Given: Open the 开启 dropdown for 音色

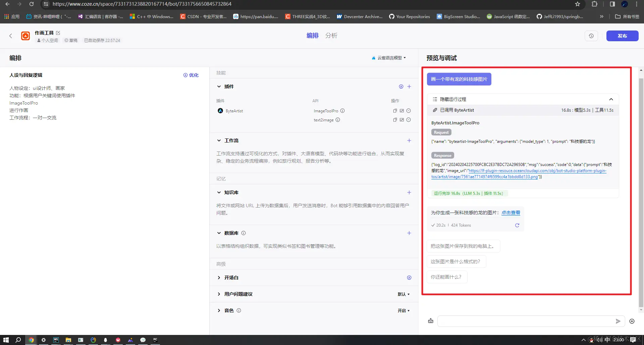Looking at the screenshot, I should pyautogui.click(x=404, y=310).
